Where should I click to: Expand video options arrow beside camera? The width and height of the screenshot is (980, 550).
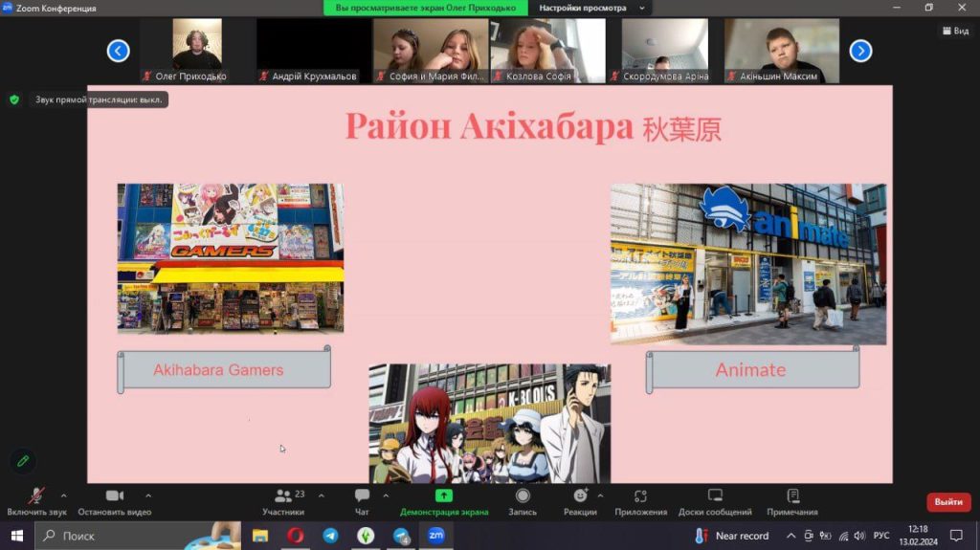[x=148, y=495]
